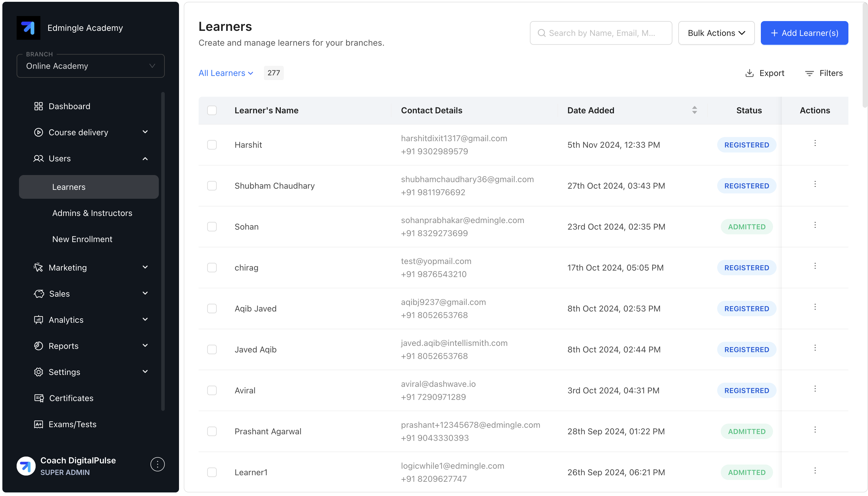Screen dimensions: 868x496
Task: Open three-dot actions menu for Harshit
Action: pyautogui.click(x=815, y=143)
